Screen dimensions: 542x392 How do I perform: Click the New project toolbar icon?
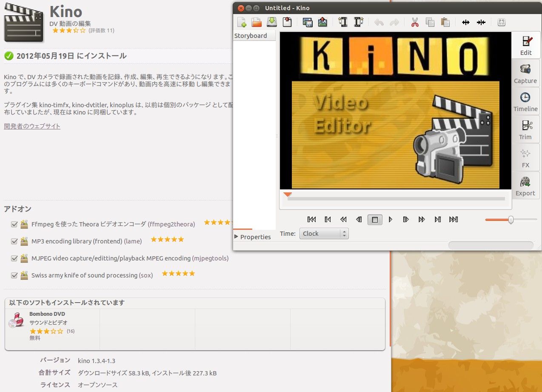[x=242, y=22]
